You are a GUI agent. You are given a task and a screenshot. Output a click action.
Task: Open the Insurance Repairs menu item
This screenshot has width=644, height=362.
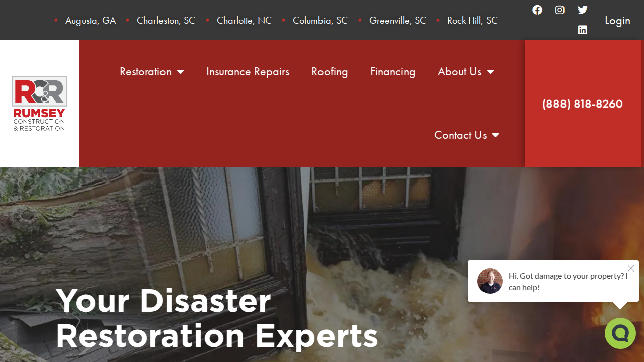(248, 72)
